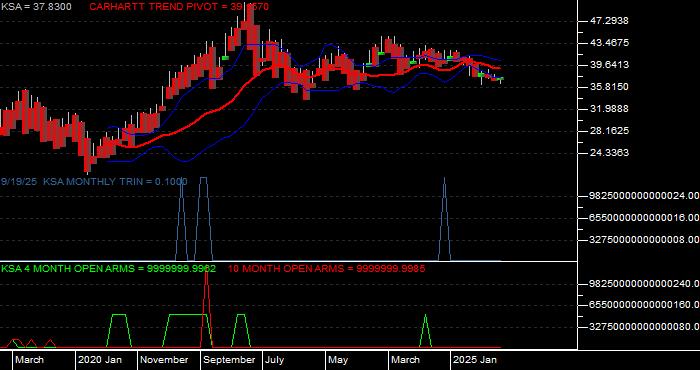Screen dimensions: 700x370
Task: Click the July date label
Action: (x=275, y=360)
